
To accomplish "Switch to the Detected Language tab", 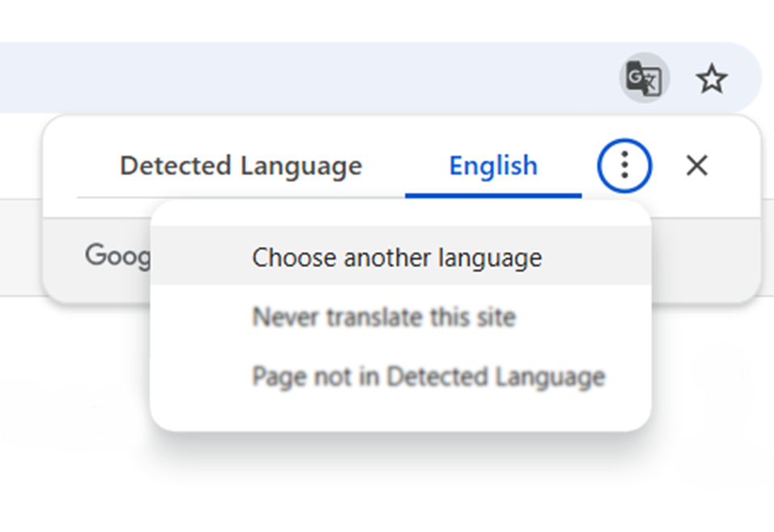I will pos(240,166).
